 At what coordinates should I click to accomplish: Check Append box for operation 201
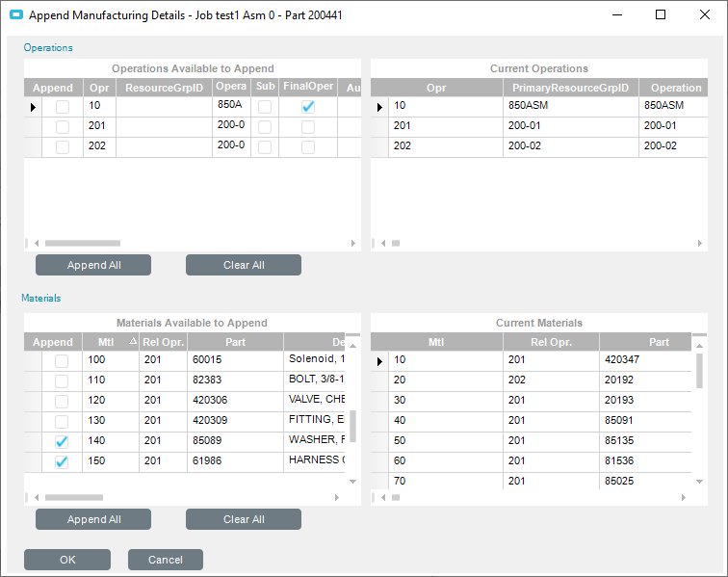click(x=63, y=127)
